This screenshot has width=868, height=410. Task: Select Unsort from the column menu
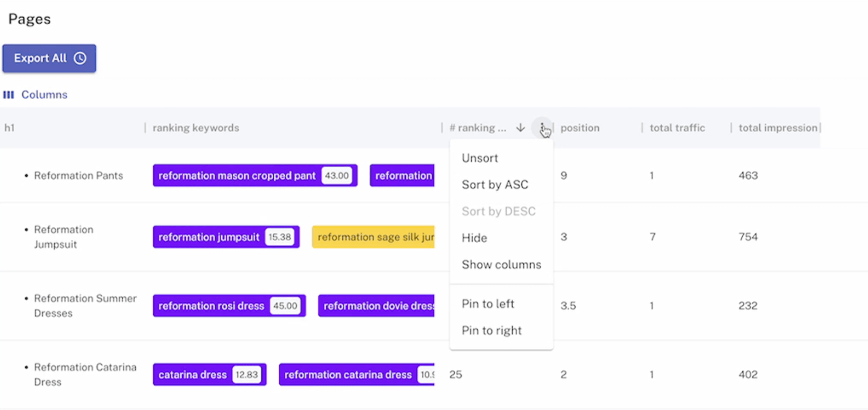tap(480, 158)
